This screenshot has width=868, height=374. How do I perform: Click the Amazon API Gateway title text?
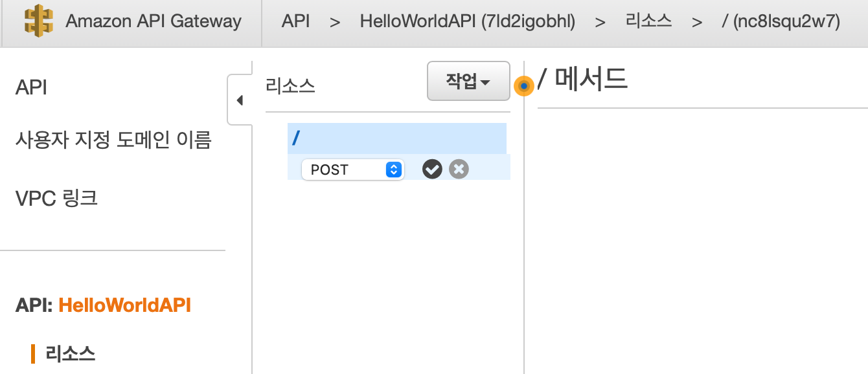(154, 21)
